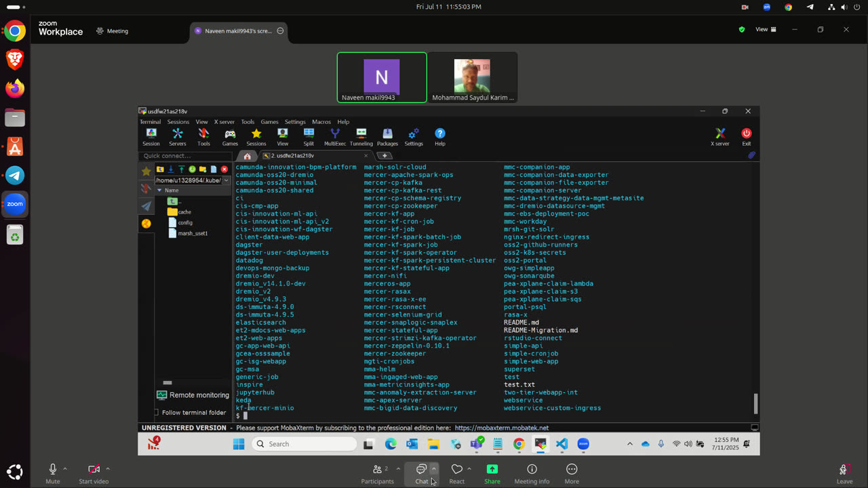This screenshot has height=488, width=868.
Task: Click the new file icon in SFTP panel
Action: (214, 169)
